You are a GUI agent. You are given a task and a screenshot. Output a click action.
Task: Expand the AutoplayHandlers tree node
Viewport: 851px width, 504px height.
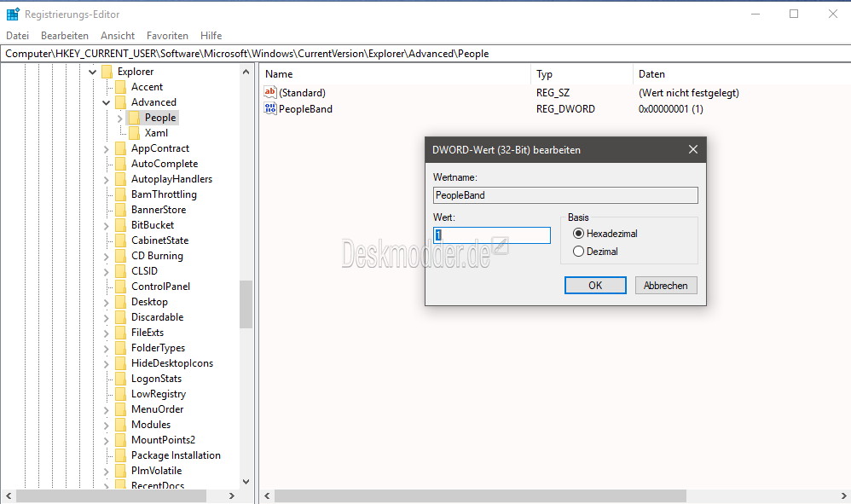[x=107, y=179]
